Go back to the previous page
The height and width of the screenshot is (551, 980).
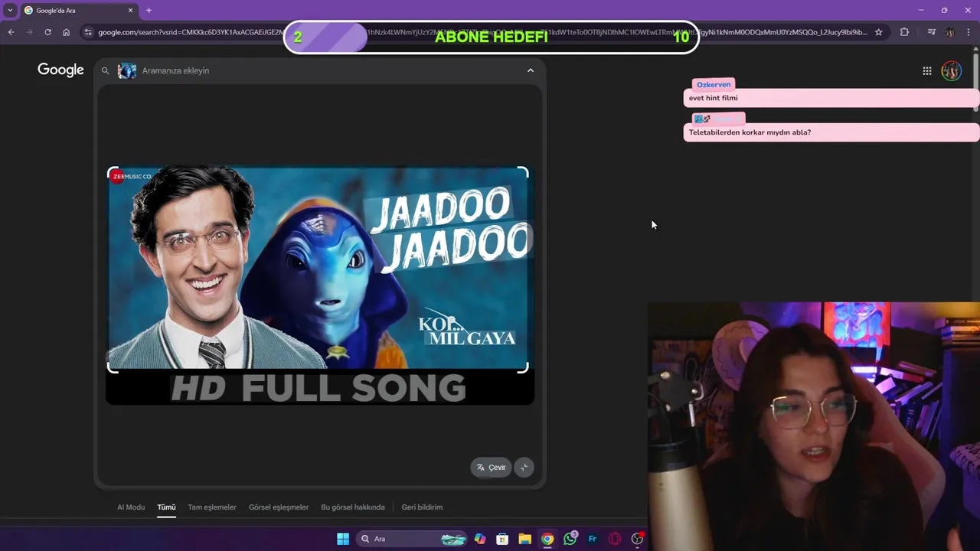click(x=11, y=32)
